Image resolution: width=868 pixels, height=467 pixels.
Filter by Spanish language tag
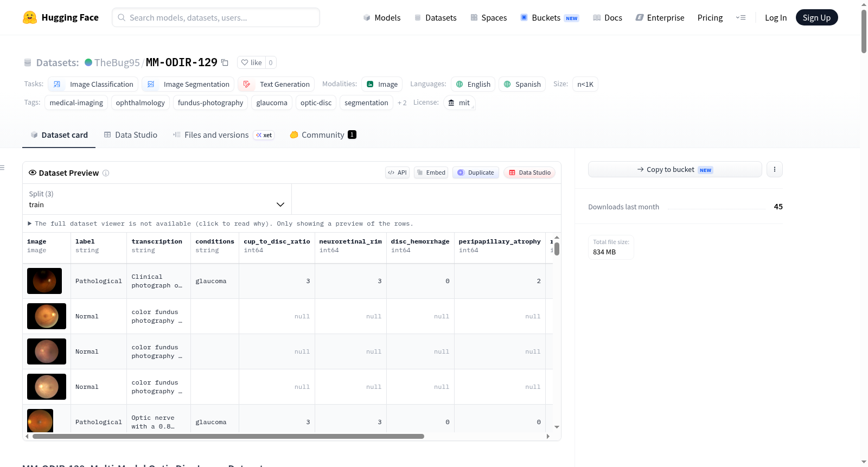point(522,84)
